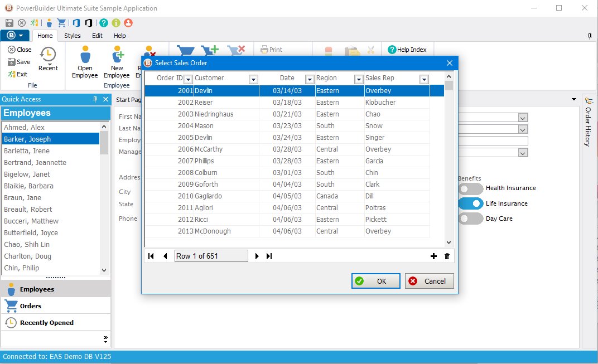The width and height of the screenshot is (598, 364).
Task: Click the ribbon pin icon at top right
Action: click(590, 36)
